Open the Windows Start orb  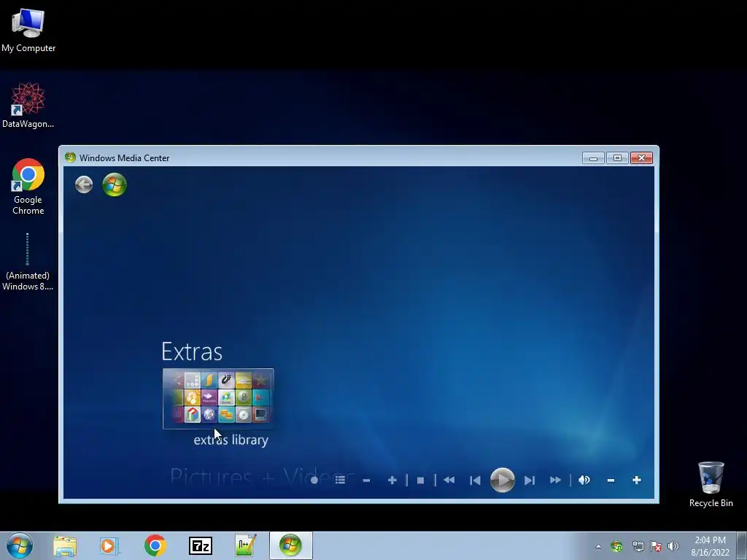tap(20, 545)
